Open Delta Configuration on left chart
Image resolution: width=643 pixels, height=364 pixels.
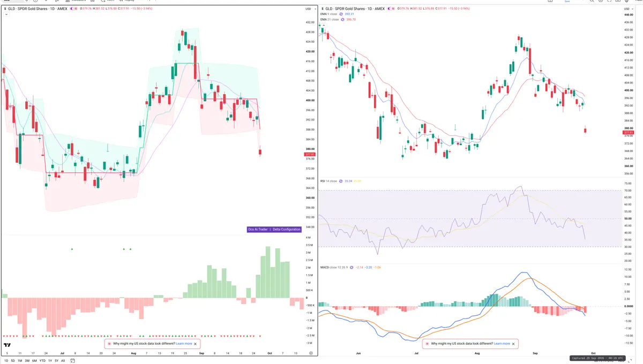click(287, 229)
